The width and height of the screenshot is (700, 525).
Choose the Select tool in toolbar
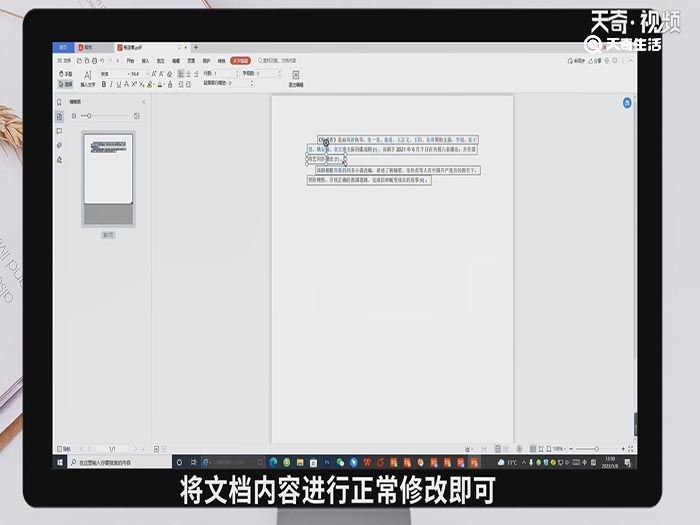[66, 84]
